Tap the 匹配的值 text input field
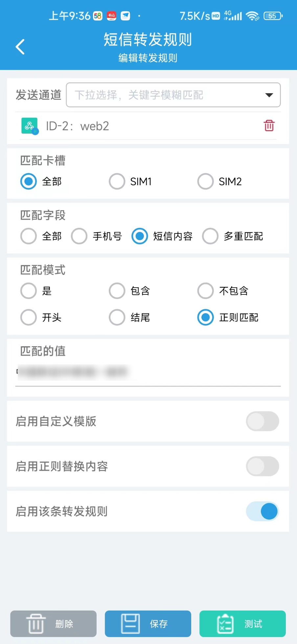297x644 pixels. 148,373
